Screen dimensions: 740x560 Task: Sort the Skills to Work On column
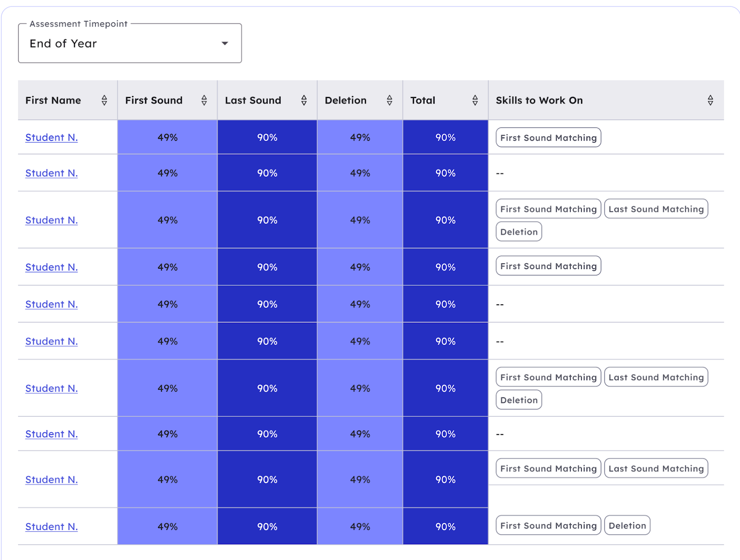710,100
